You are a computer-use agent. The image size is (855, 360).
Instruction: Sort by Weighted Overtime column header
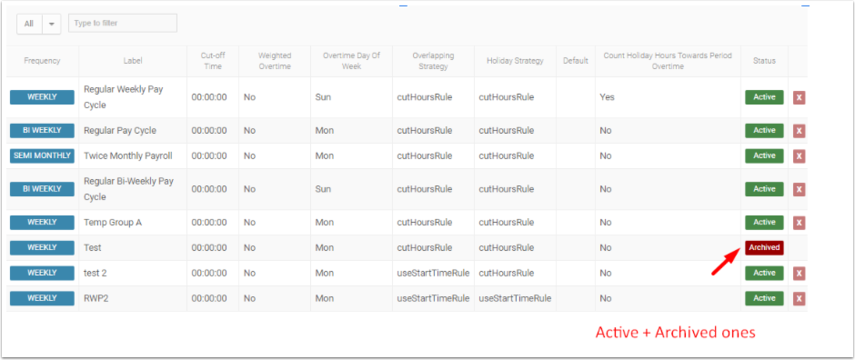[274, 61]
